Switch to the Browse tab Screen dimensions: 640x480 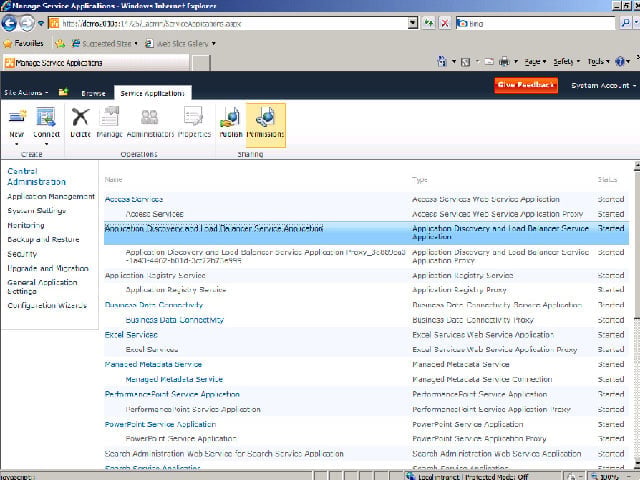pos(93,93)
